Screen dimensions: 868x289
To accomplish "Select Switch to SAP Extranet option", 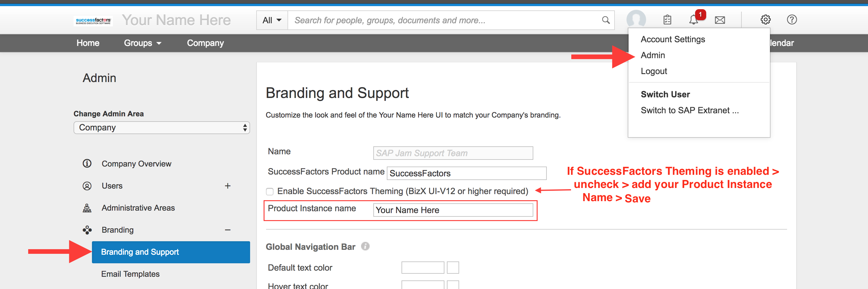I will (x=689, y=110).
